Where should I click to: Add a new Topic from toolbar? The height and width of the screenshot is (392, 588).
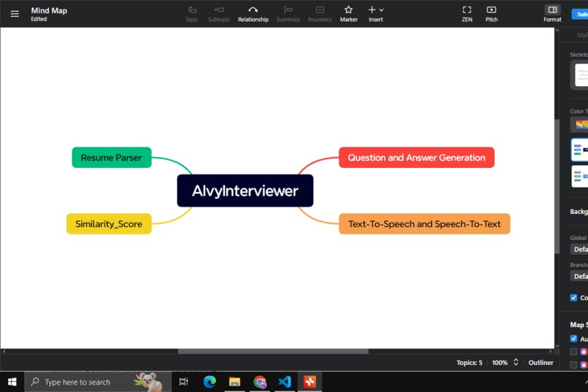(x=192, y=14)
